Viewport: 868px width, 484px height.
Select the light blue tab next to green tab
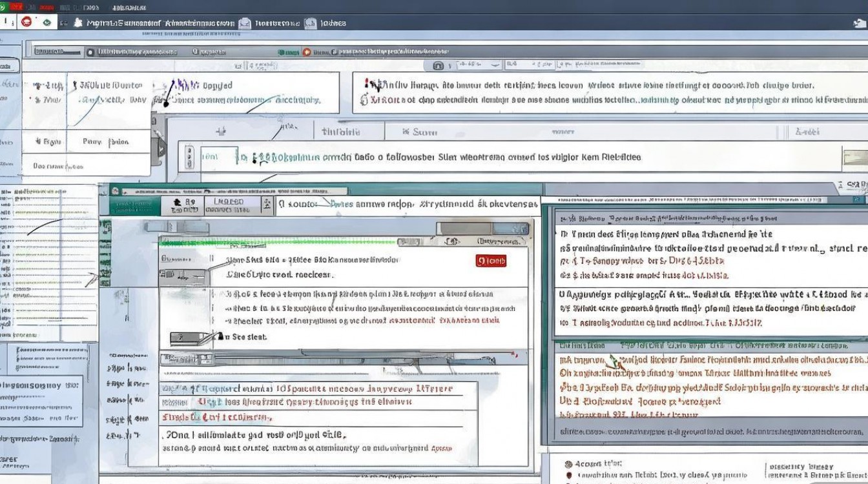click(x=231, y=205)
